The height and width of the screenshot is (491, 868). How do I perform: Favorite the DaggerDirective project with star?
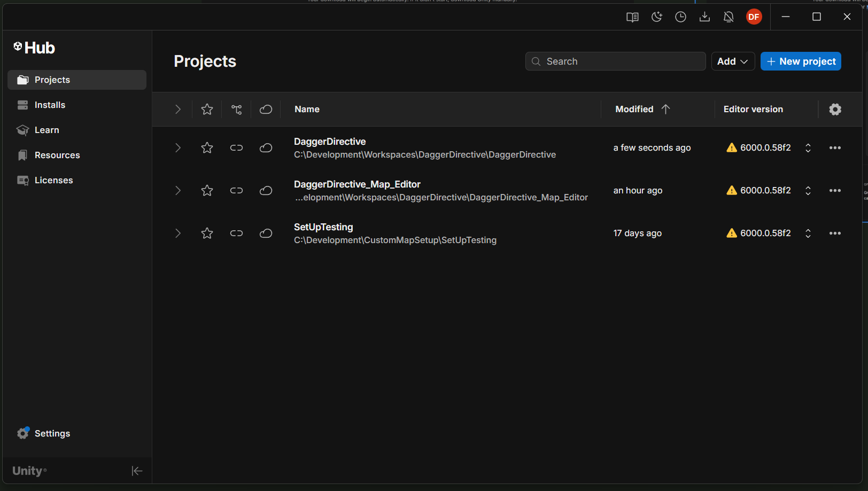point(207,148)
